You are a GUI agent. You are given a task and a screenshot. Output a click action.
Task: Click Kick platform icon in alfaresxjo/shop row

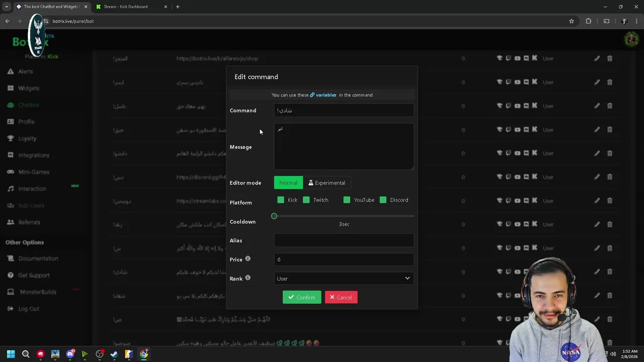pyautogui.click(x=534, y=58)
